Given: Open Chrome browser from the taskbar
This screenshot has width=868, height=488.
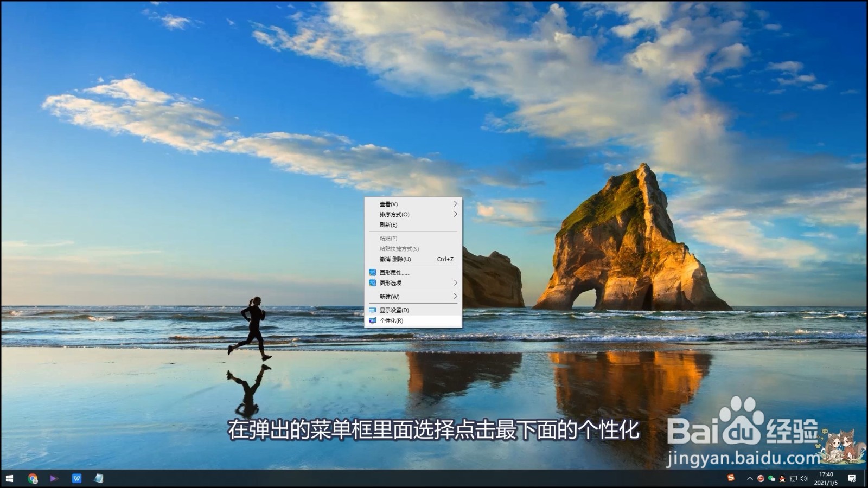Looking at the screenshot, I should pos(33,478).
